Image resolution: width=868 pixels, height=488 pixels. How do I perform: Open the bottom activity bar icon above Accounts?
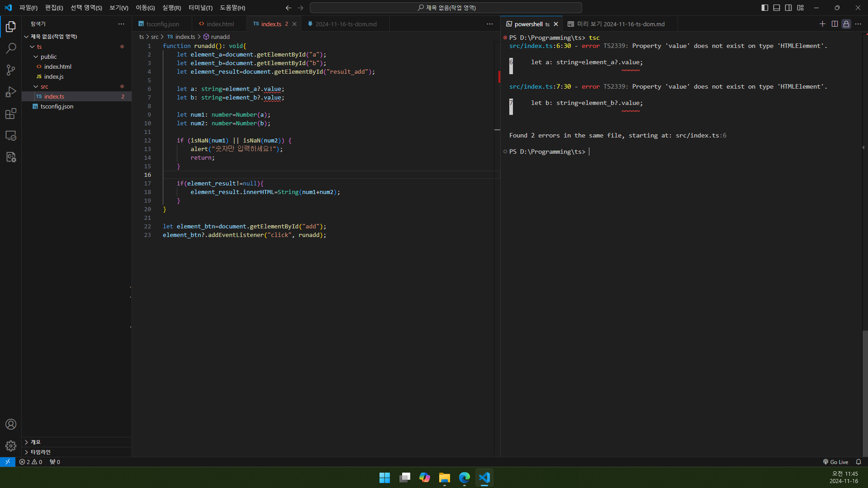point(11,157)
